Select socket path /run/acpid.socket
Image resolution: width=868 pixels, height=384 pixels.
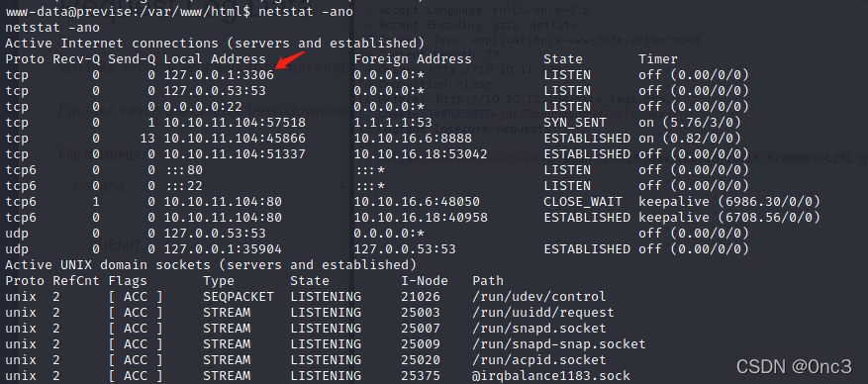[539, 360]
